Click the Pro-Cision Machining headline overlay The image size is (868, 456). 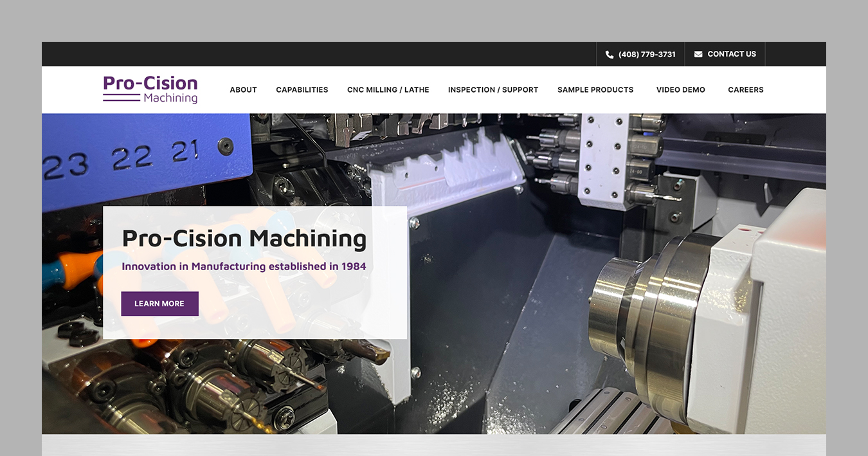pos(244,238)
